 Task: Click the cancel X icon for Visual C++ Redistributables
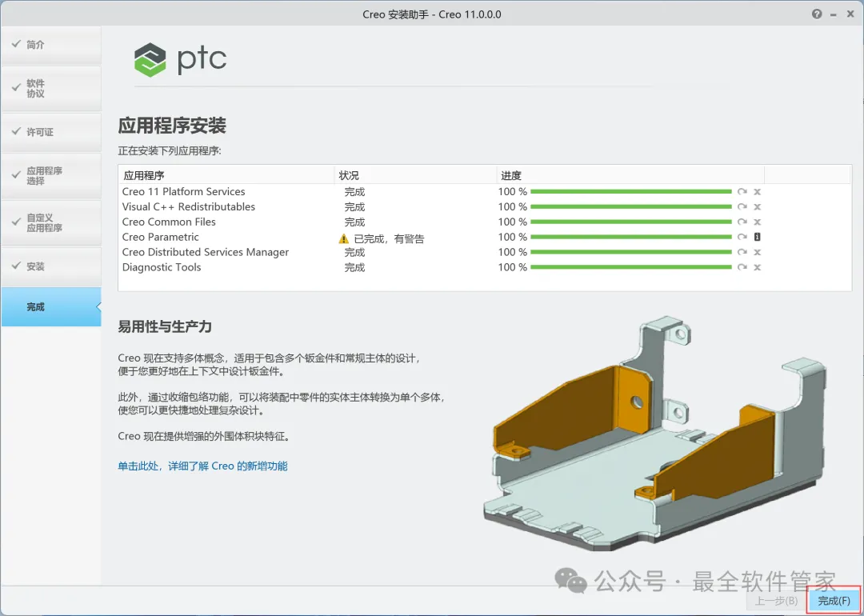click(x=757, y=206)
